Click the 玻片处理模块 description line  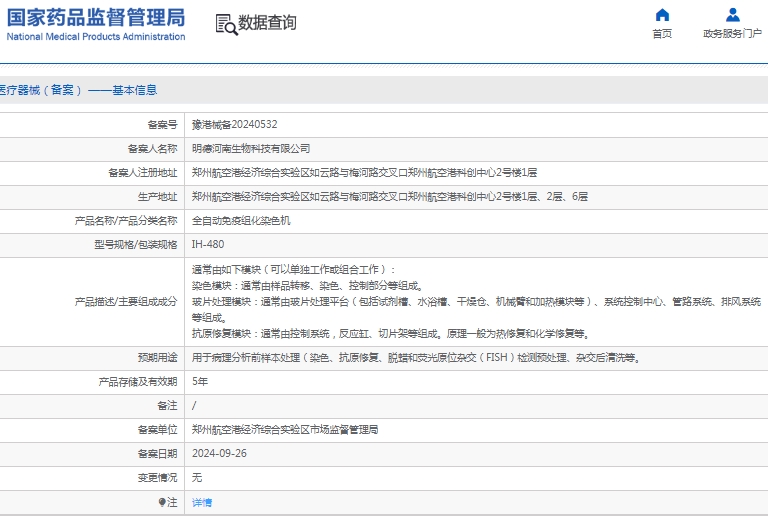(x=476, y=310)
